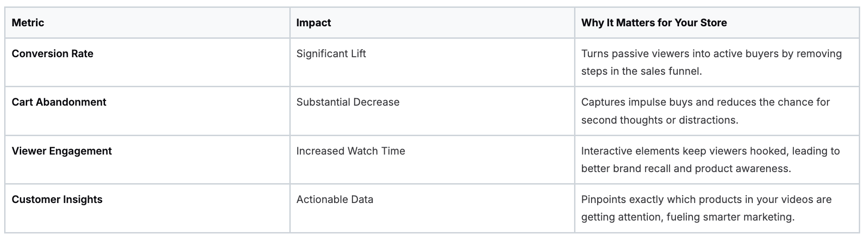The image size is (868, 239).
Task: Click the second thoughts or distractions line
Action: click(x=659, y=120)
